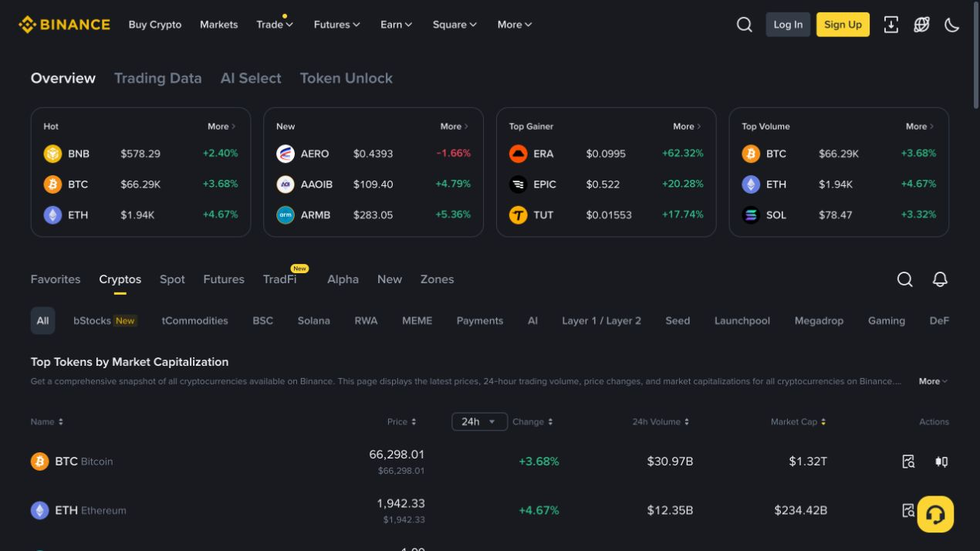Sort table by Name column
Image resolution: width=980 pixels, height=551 pixels.
47,422
